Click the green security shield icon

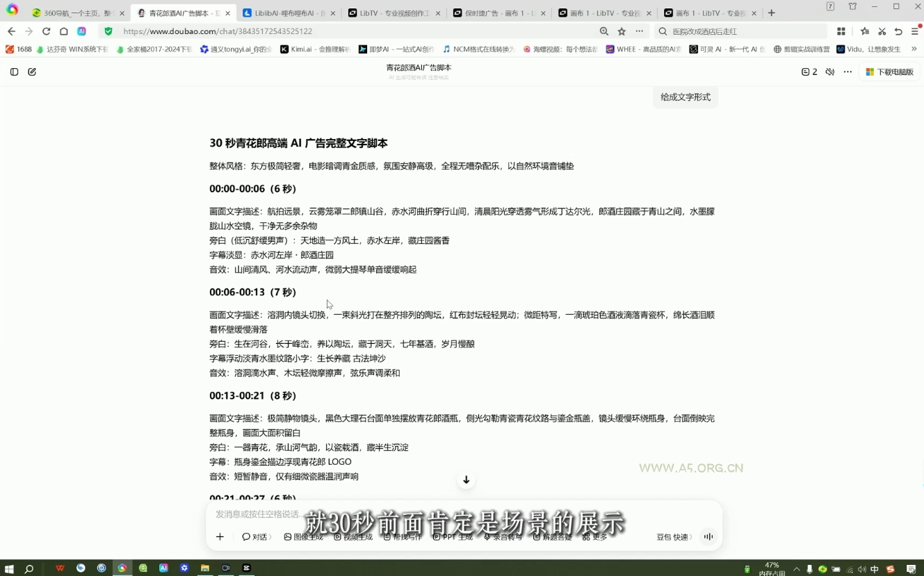click(108, 31)
